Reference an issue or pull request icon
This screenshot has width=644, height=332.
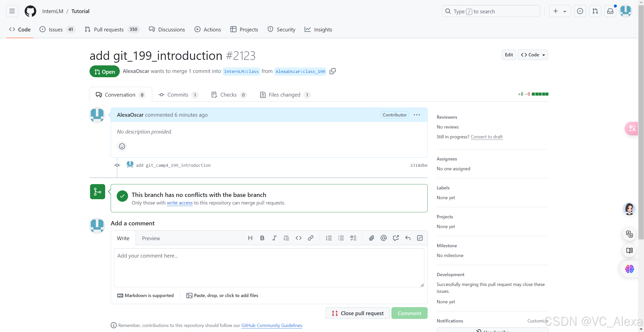pyautogui.click(x=396, y=238)
